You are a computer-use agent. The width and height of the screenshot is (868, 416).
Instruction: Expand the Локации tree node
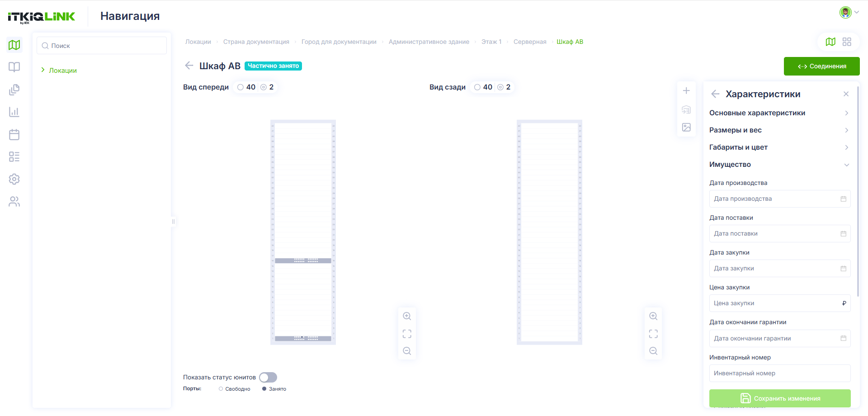[x=43, y=70]
